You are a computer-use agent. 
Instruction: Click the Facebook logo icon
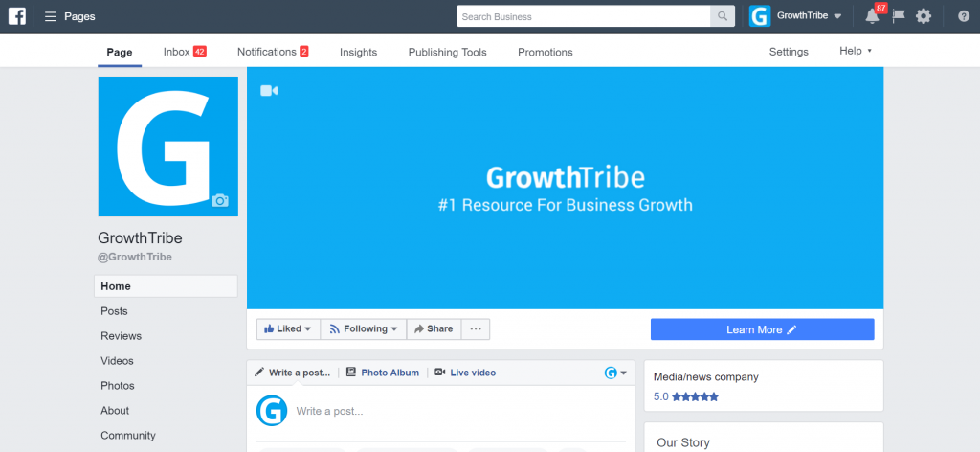17,16
